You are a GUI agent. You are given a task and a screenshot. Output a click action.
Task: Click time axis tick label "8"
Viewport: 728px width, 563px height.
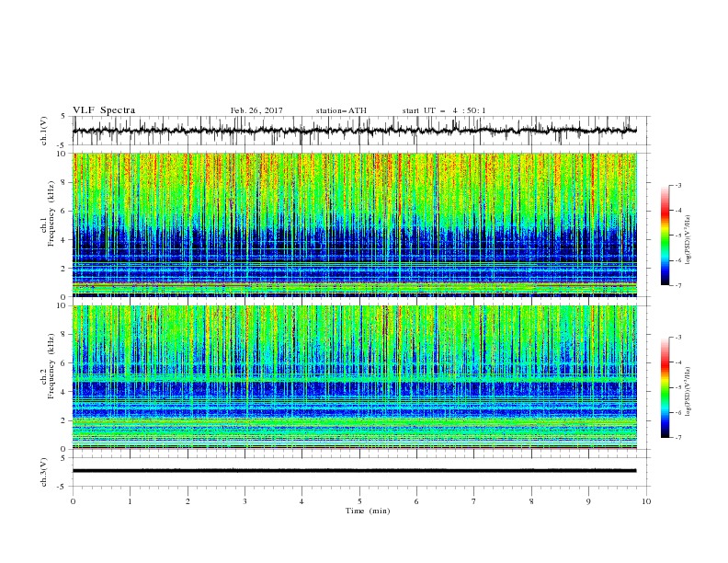[531, 501]
